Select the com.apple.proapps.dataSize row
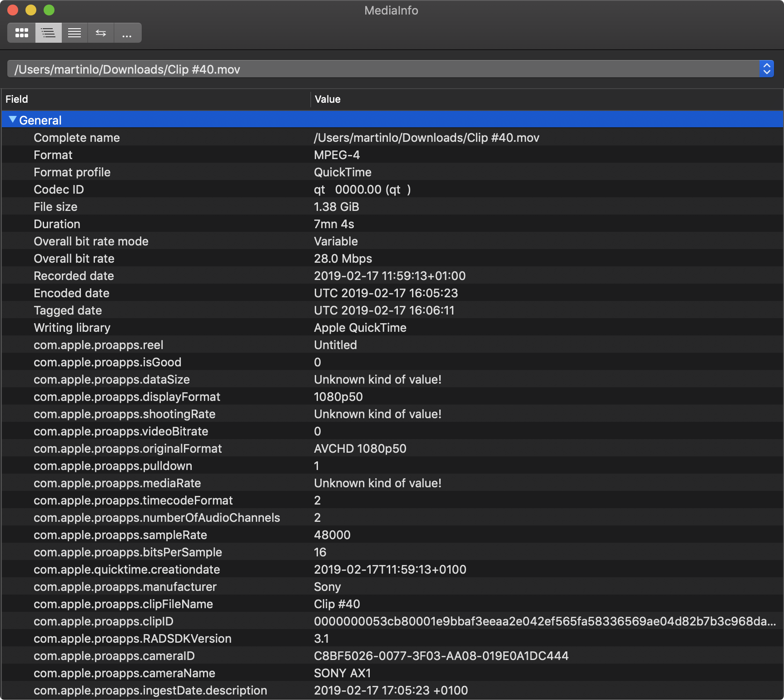Screen dimensions: 784x700 pyautogui.click(x=392, y=380)
